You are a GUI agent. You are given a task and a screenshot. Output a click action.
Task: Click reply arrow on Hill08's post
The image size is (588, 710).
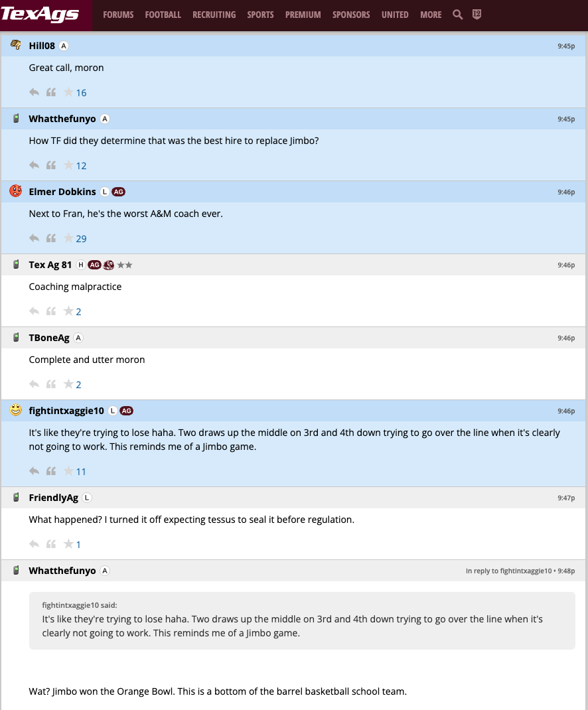pyautogui.click(x=35, y=92)
